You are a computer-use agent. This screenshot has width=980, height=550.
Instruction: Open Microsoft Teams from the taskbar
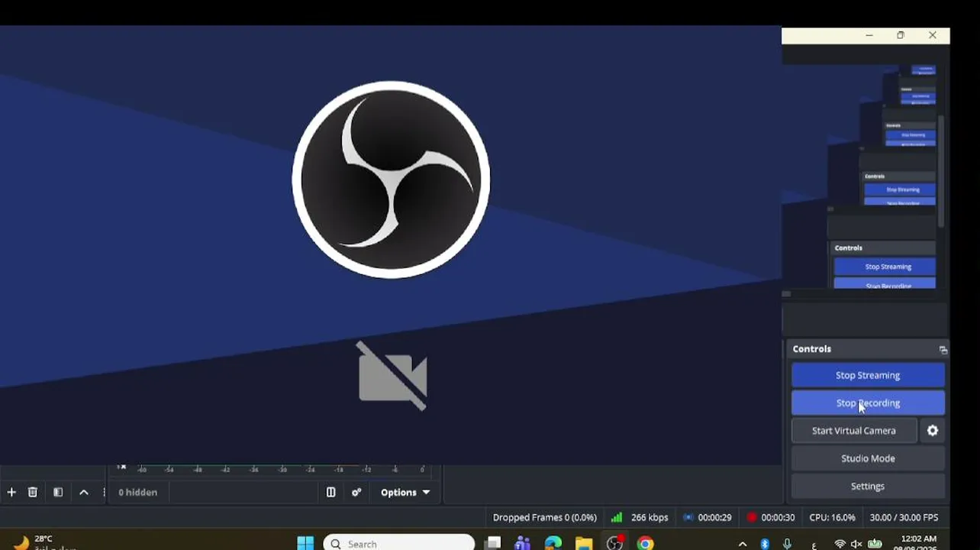[523, 543]
